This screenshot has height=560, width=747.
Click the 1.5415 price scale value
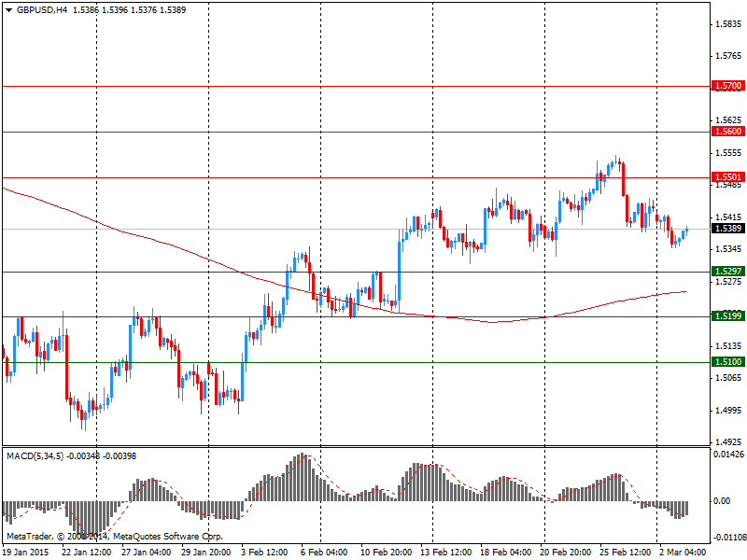tap(728, 217)
